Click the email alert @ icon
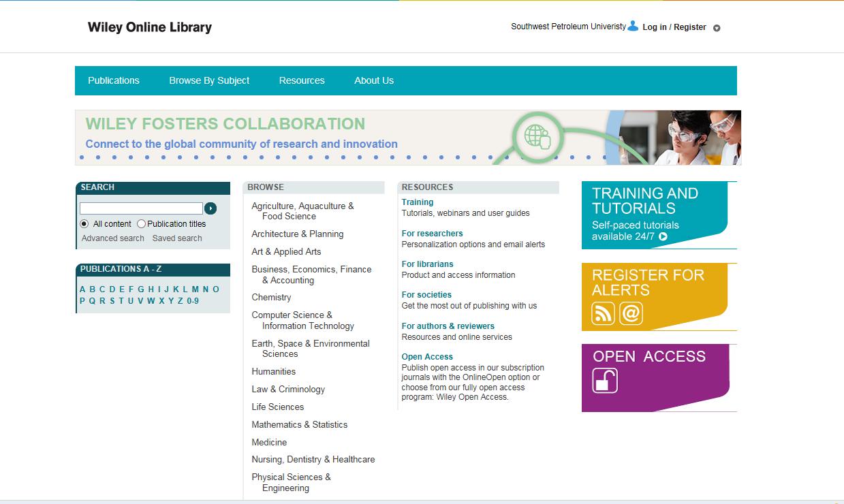Viewport: 844px width, 504px height. click(631, 313)
